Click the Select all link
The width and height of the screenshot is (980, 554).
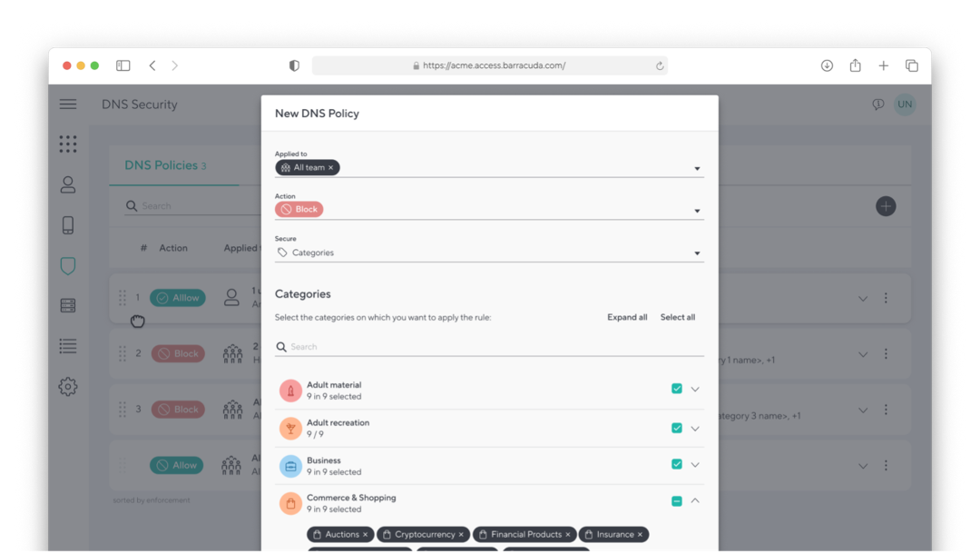[678, 317]
